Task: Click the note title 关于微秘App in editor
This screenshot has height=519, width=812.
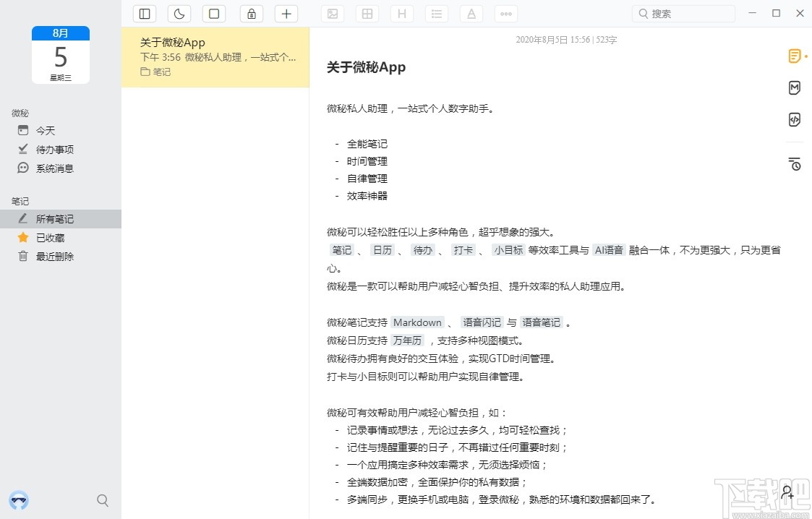Action: point(366,67)
